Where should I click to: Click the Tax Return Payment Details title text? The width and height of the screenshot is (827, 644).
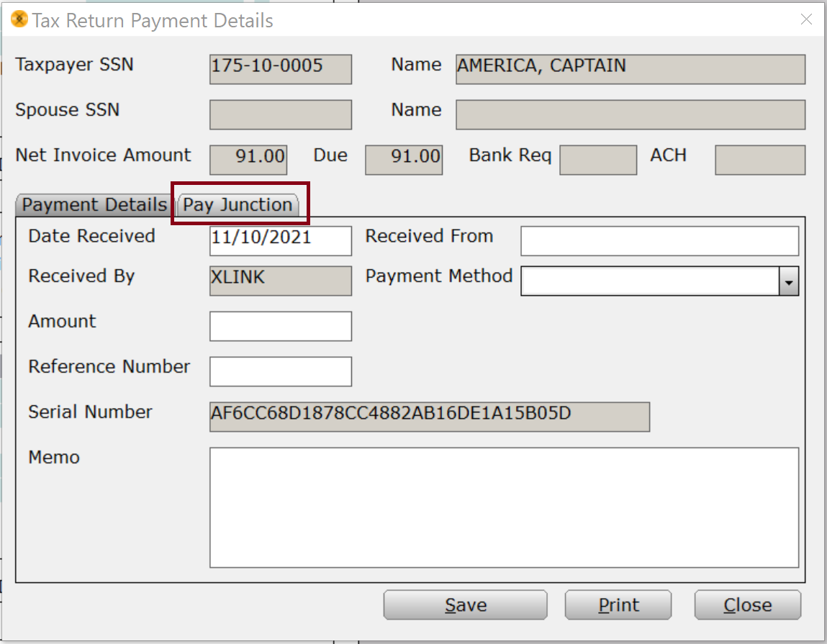tap(153, 21)
